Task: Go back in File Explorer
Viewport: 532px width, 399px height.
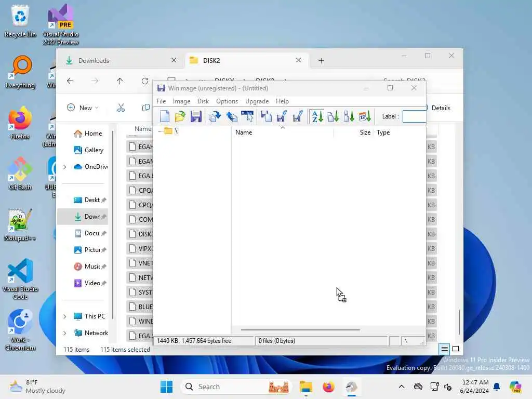Action: point(70,81)
